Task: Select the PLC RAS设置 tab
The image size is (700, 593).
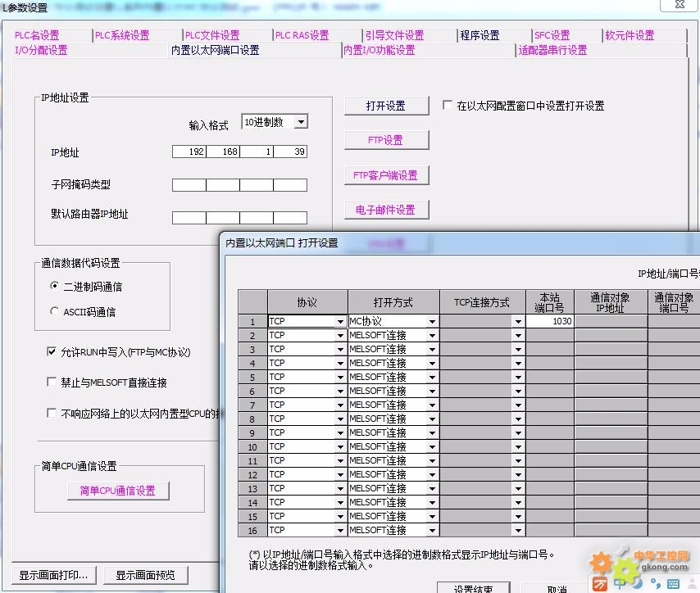Action: pyautogui.click(x=302, y=35)
